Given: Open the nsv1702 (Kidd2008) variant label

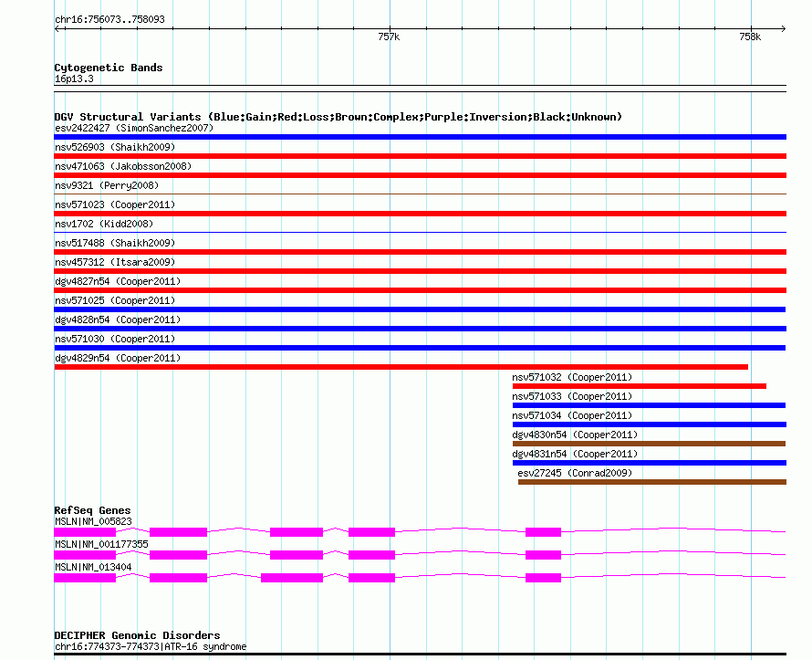Looking at the screenshot, I should click(x=104, y=224).
